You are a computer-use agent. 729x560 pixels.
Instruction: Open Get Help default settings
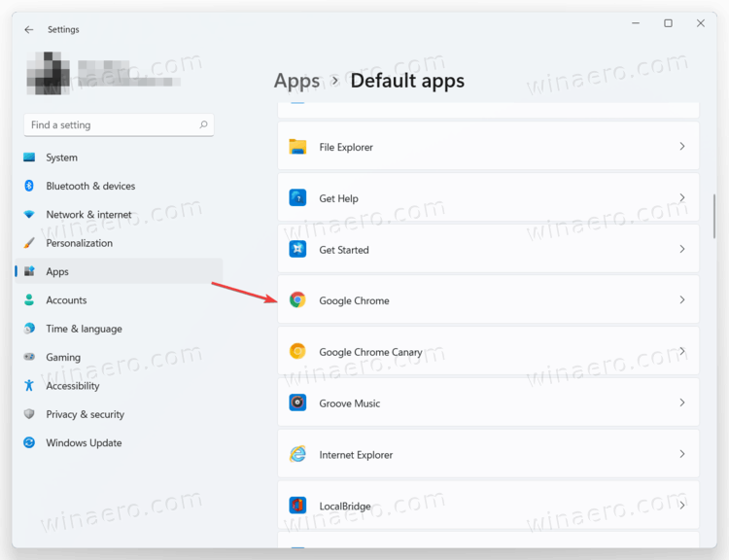(x=488, y=197)
